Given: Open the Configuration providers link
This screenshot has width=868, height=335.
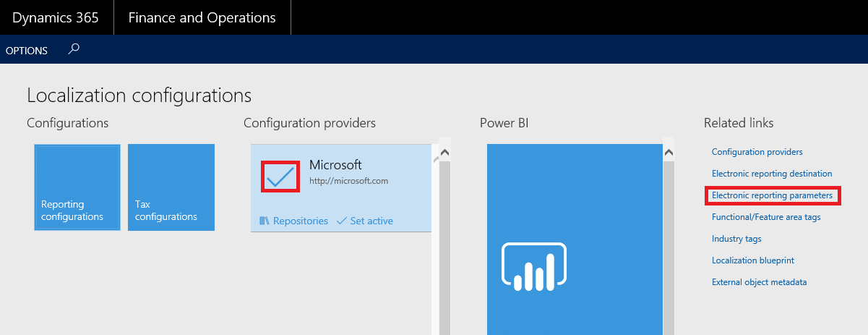Looking at the screenshot, I should [x=757, y=152].
